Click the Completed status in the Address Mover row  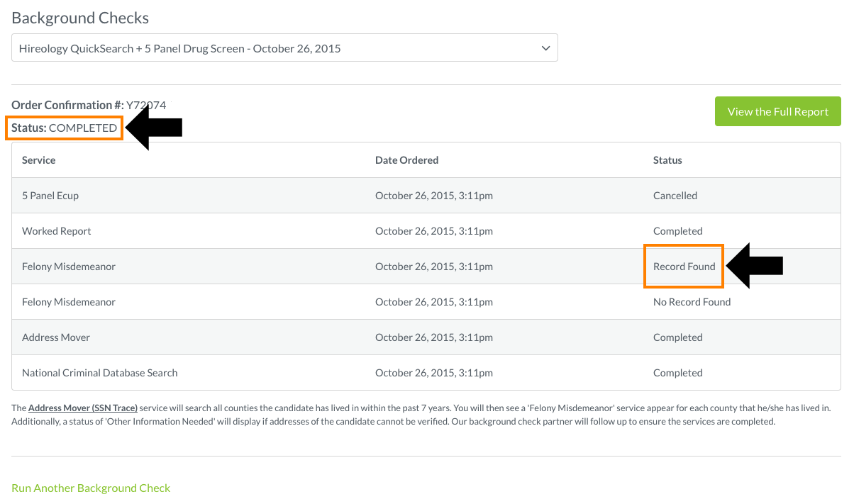click(678, 337)
